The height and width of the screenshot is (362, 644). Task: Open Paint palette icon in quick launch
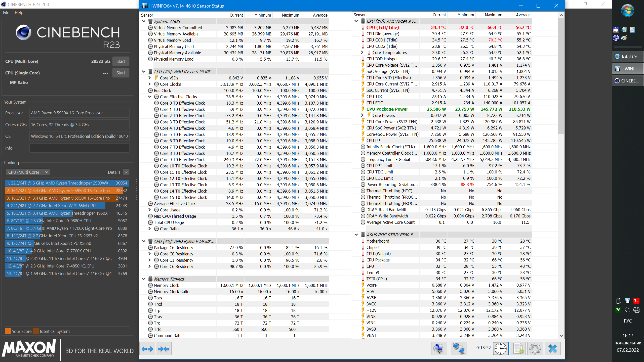[624, 38]
